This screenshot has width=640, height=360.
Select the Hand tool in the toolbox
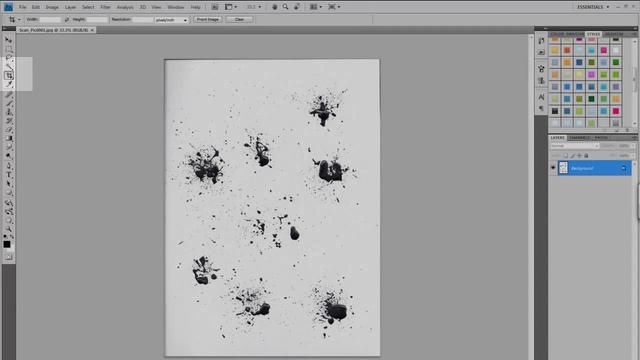pyautogui.click(x=9, y=220)
